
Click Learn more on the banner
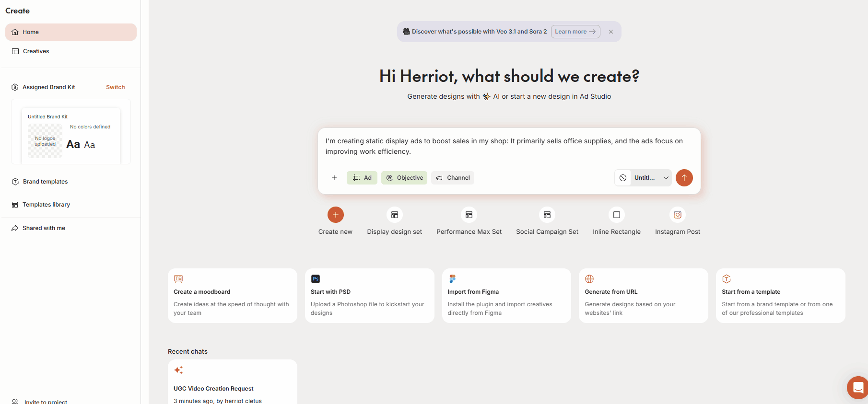pyautogui.click(x=575, y=32)
